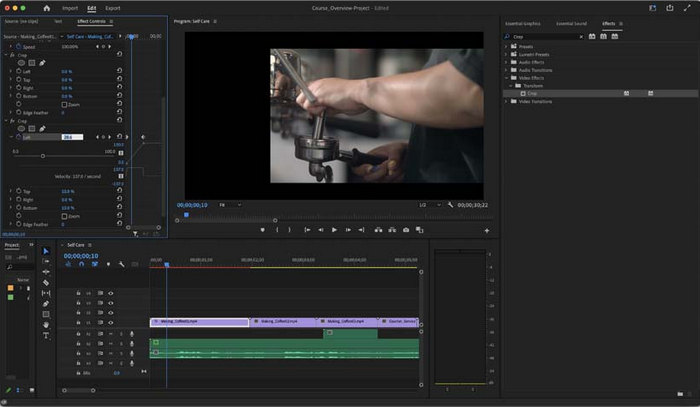Open Essential Graphics panel tab

(x=522, y=23)
